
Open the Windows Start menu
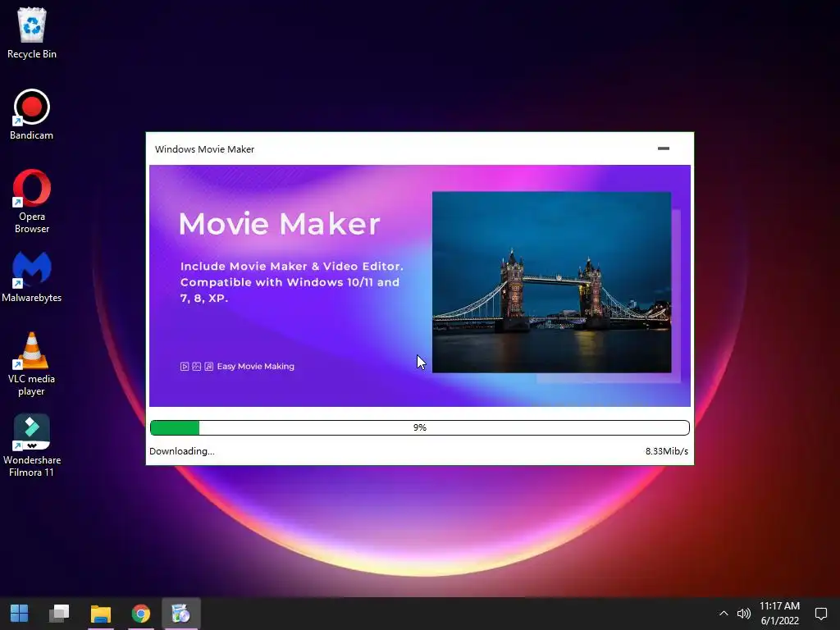(20, 614)
